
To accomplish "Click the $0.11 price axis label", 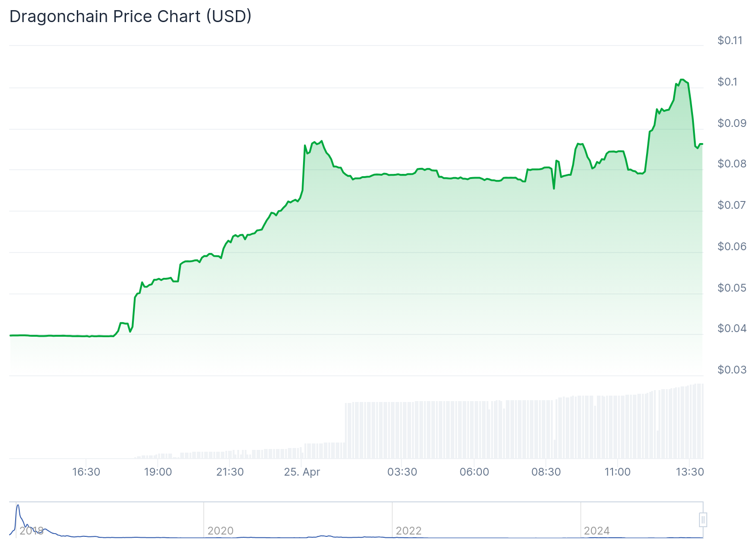I will click(x=730, y=40).
